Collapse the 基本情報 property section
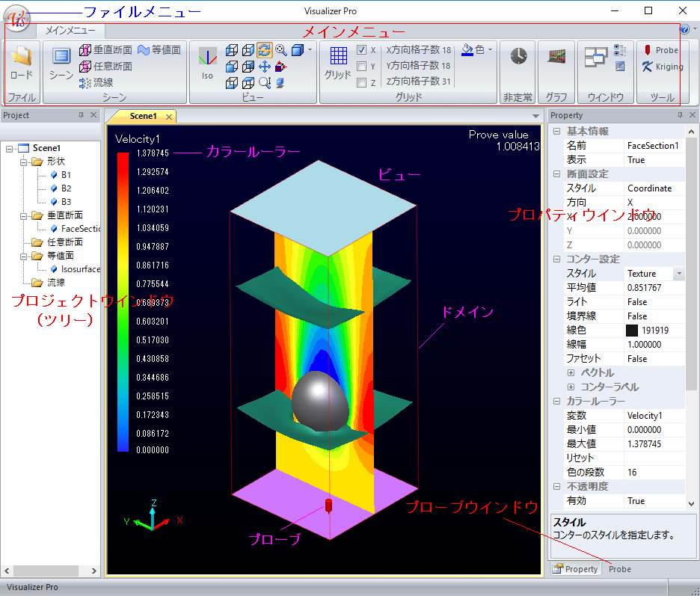The height and width of the screenshot is (596, 700). point(556,132)
